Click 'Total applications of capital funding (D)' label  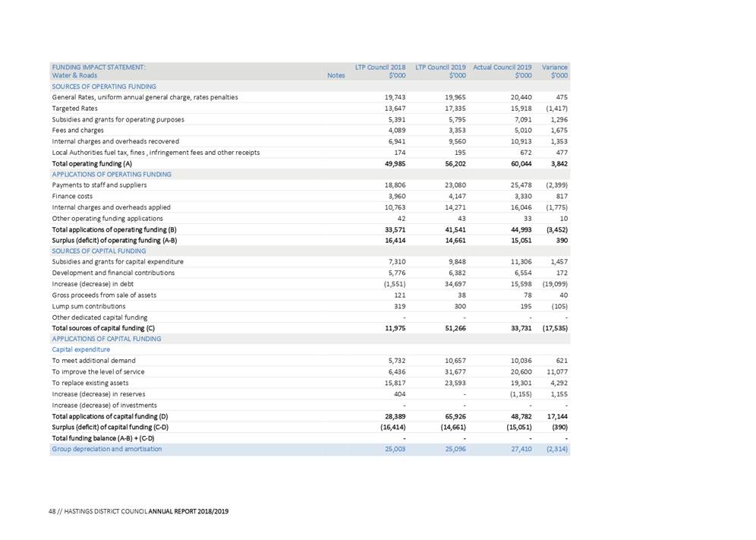point(110,416)
